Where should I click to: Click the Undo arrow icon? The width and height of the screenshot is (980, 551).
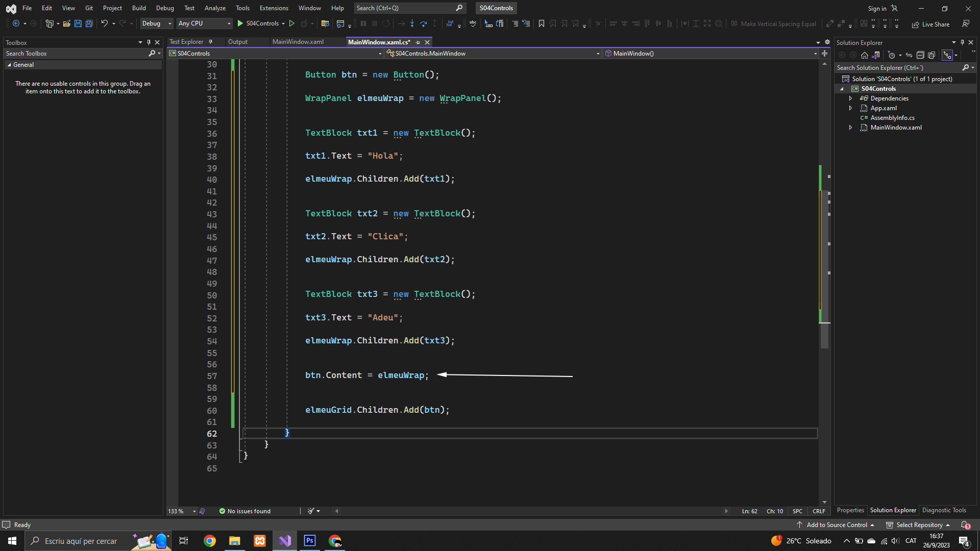(x=104, y=23)
